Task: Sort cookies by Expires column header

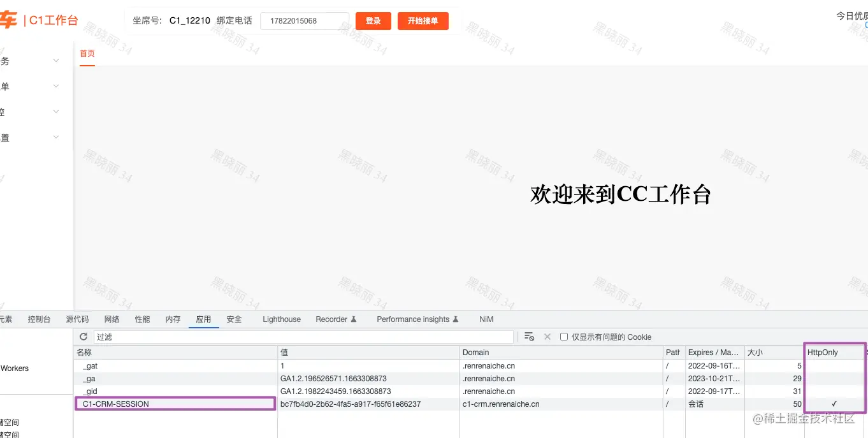Action: pyautogui.click(x=714, y=352)
